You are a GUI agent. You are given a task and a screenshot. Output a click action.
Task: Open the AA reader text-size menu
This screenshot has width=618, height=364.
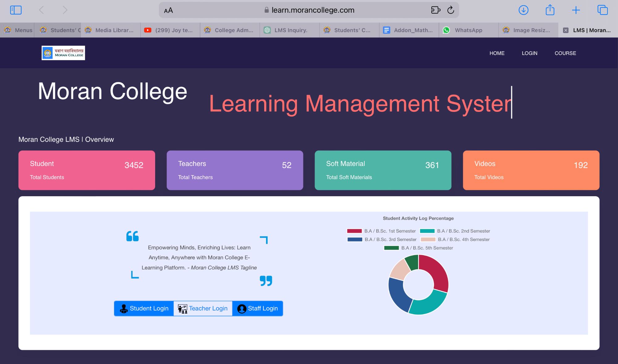tap(168, 11)
